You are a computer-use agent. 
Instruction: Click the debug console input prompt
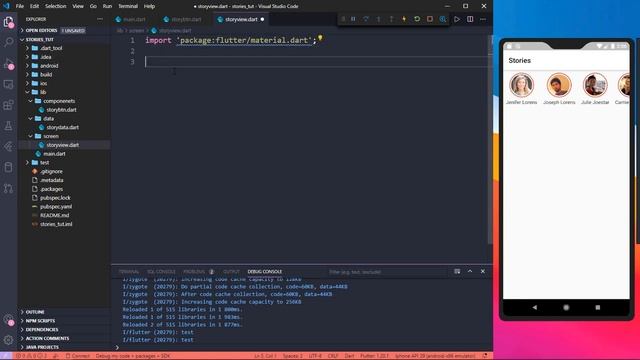302,347
